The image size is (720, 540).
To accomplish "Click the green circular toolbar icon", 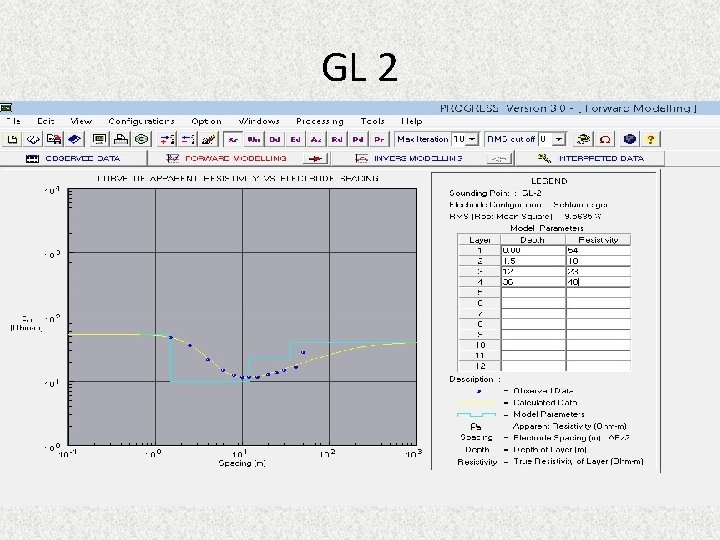I will coord(141,139).
